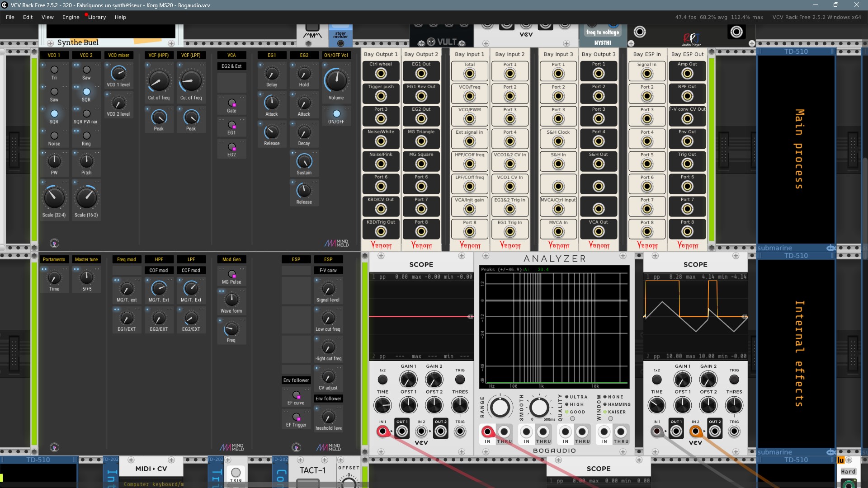Open the Engine menu

point(71,17)
